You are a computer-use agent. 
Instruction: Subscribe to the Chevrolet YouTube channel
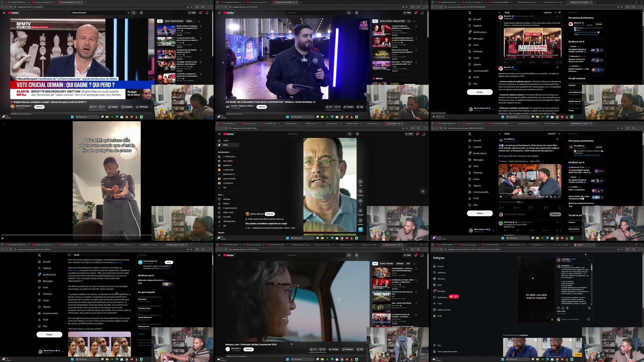click(249, 349)
